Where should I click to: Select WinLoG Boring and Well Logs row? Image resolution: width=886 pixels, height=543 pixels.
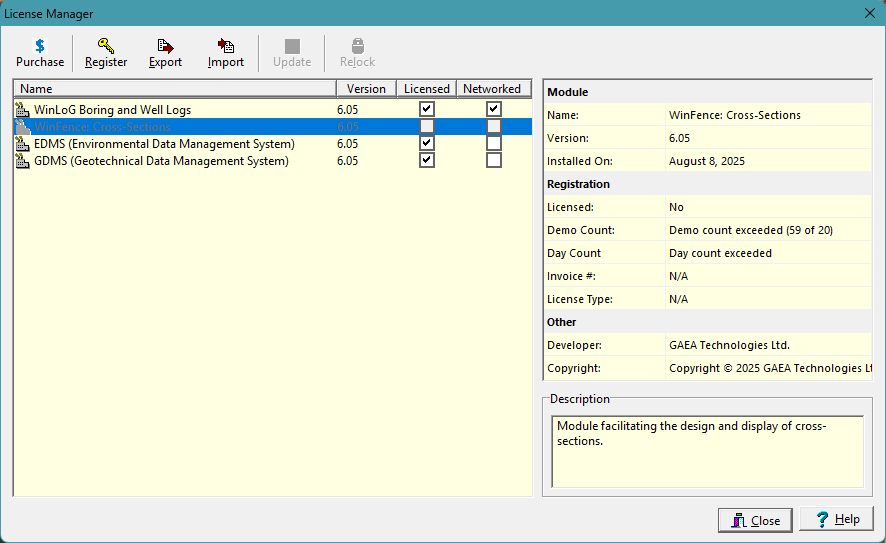[273, 110]
